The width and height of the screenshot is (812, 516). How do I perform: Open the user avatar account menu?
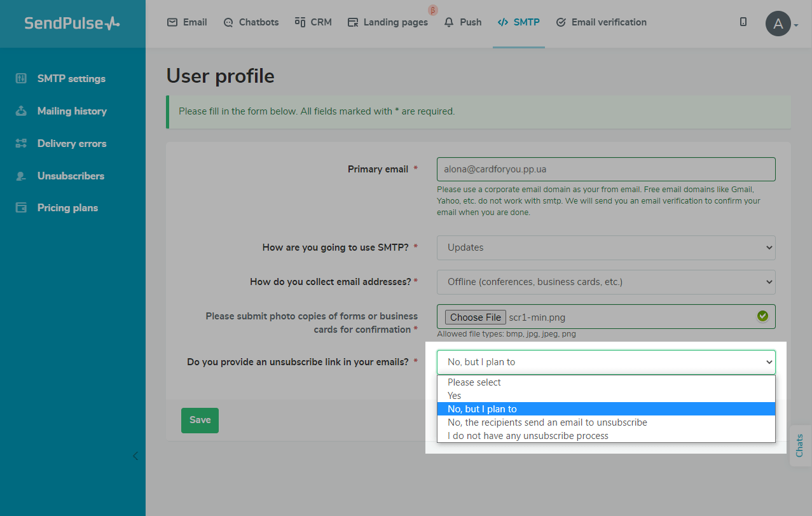pyautogui.click(x=778, y=24)
